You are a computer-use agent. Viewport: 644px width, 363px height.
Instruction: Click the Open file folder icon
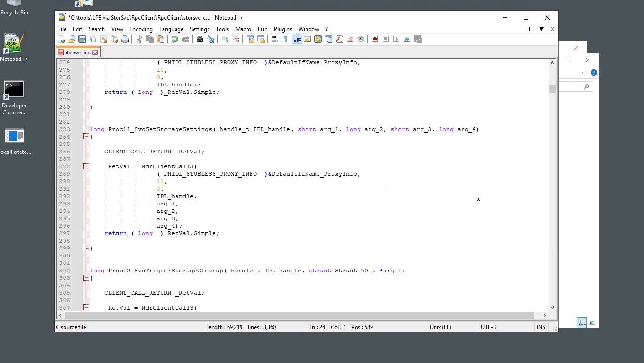pyautogui.click(x=72, y=39)
